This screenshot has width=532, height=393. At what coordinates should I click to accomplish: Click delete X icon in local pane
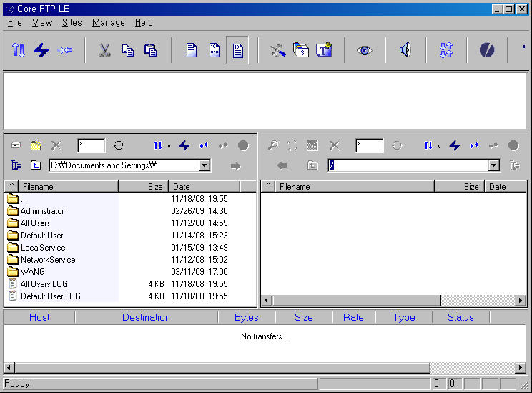56,146
